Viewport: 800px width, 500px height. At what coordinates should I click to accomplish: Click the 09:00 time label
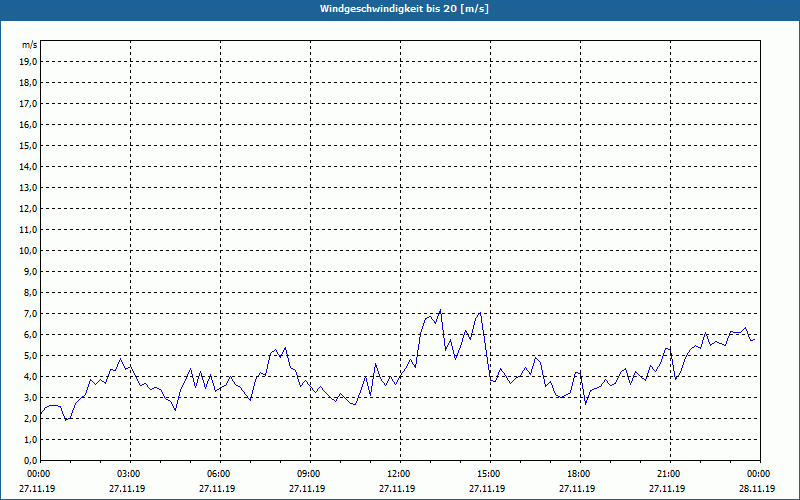(310, 474)
